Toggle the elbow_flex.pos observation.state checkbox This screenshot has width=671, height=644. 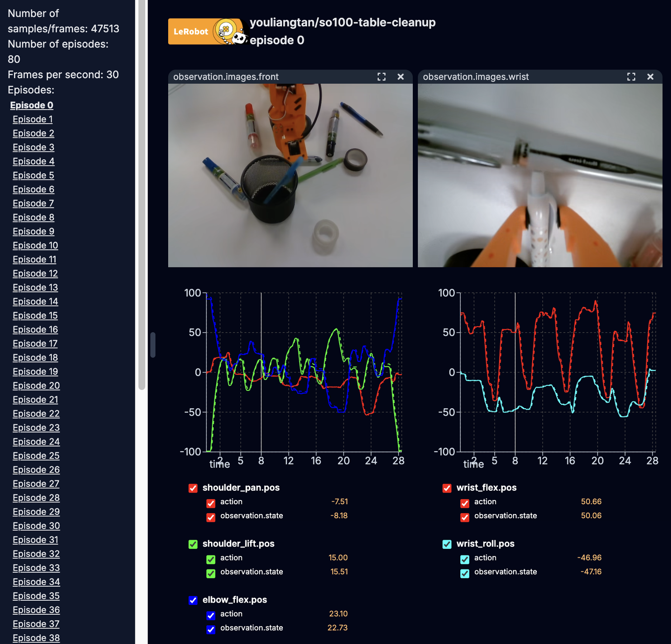211,630
